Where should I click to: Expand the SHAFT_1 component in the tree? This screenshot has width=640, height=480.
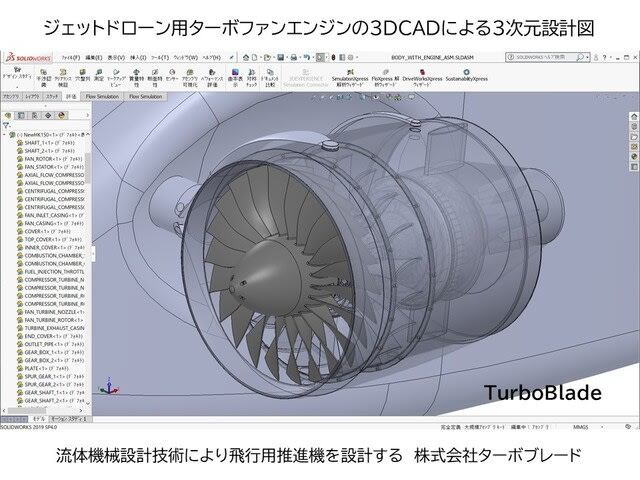point(14,142)
